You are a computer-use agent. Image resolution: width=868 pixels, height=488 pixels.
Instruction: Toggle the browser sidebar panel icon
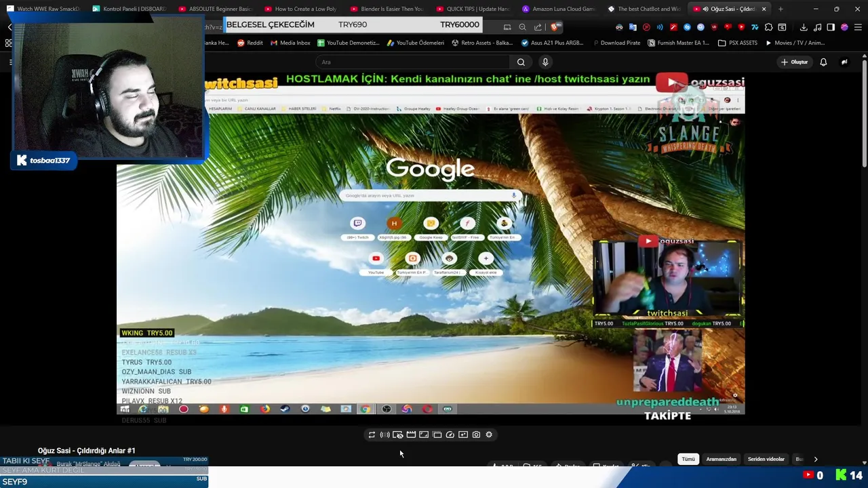tap(831, 27)
